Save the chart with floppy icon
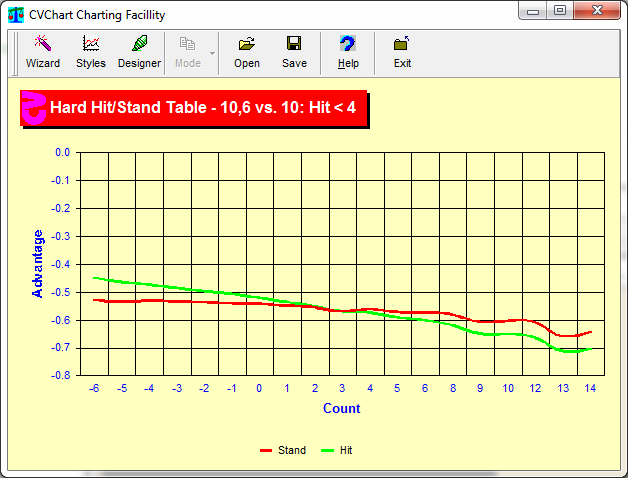The image size is (628, 478). (294, 52)
